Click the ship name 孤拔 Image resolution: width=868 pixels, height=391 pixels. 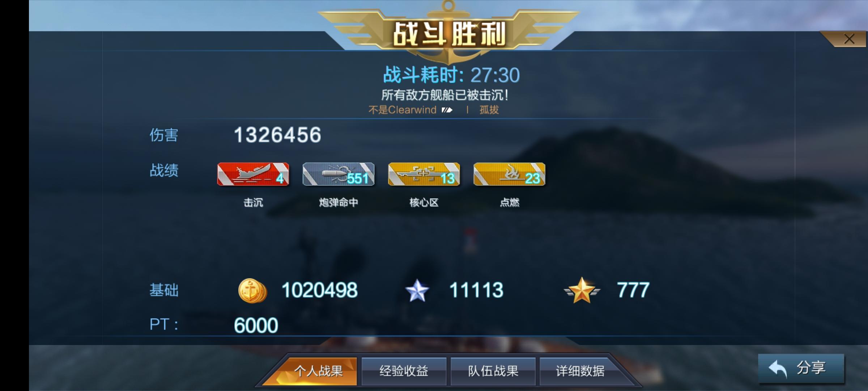pos(489,110)
